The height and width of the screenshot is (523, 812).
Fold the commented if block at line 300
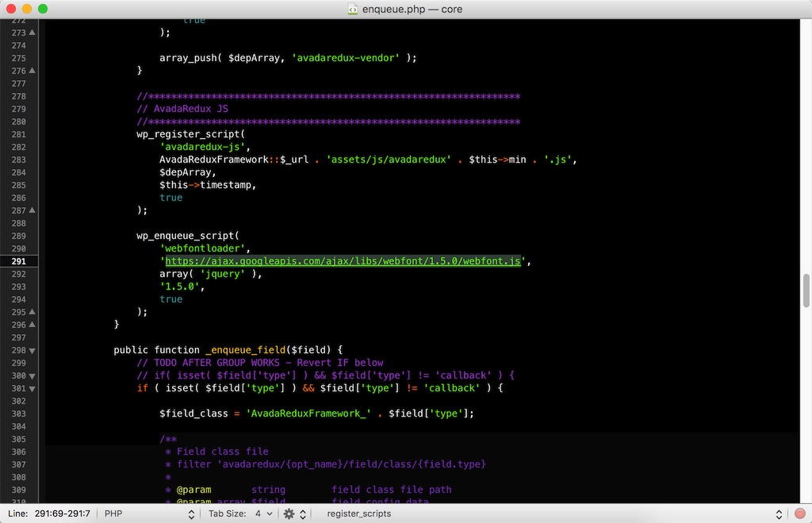(x=33, y=375)
